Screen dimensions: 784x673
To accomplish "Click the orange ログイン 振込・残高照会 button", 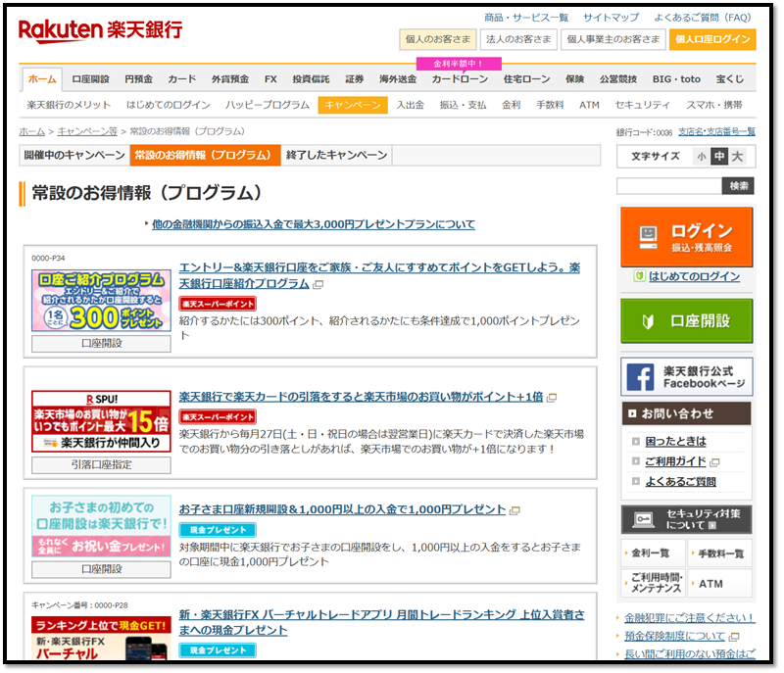I will (x=687, y=237).
